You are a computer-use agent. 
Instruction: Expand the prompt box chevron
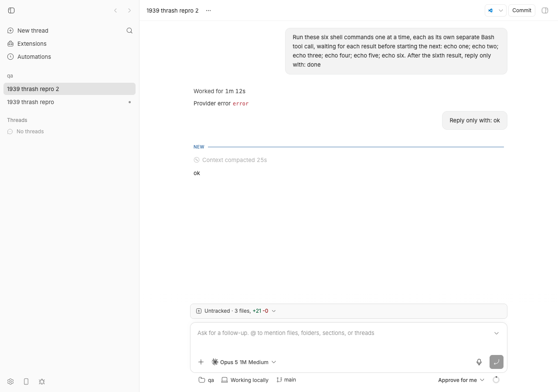497,333
